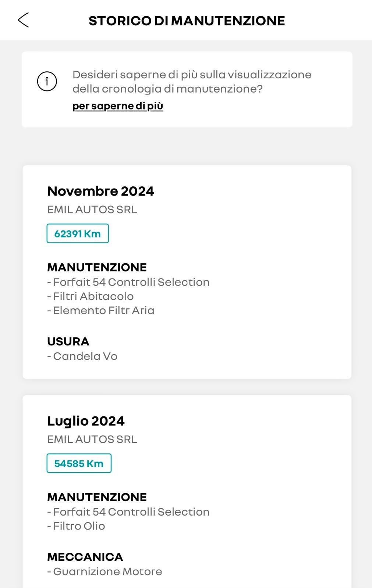
Task: Tap EMIL AUTOS SRL under Luglio 2024
Action: click(x=92, y=439)
